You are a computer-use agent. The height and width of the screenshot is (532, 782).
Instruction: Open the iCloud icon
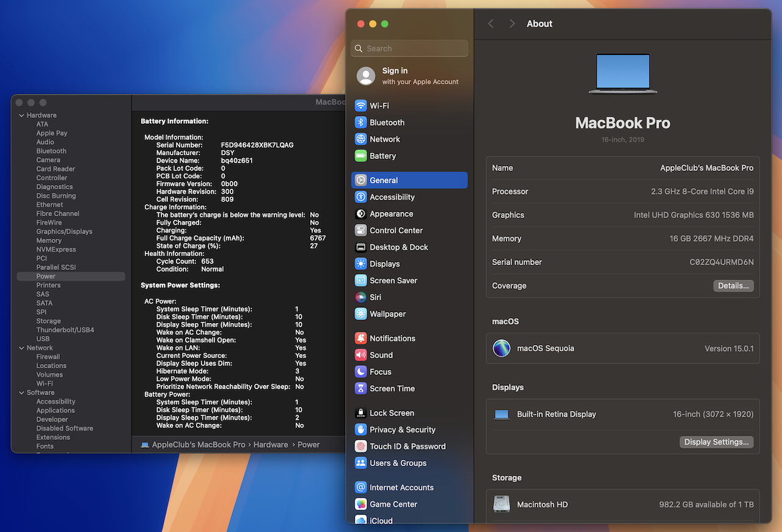tap(360, 520)
